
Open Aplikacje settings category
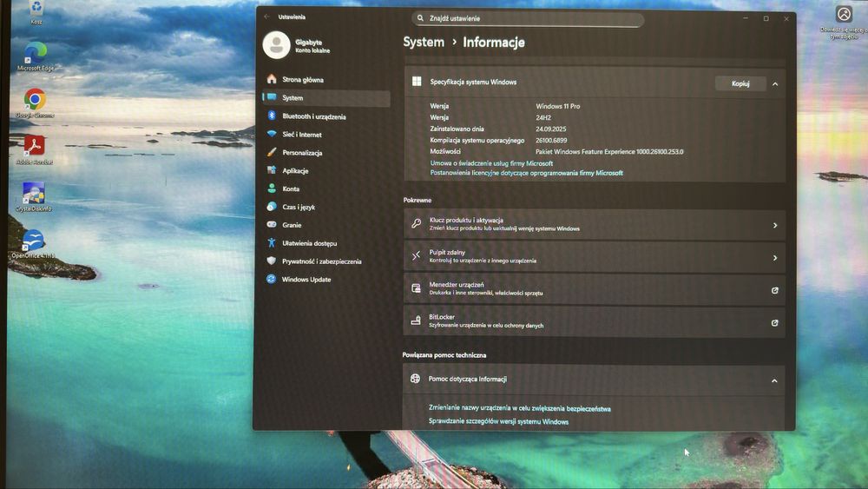click(326, 171)
